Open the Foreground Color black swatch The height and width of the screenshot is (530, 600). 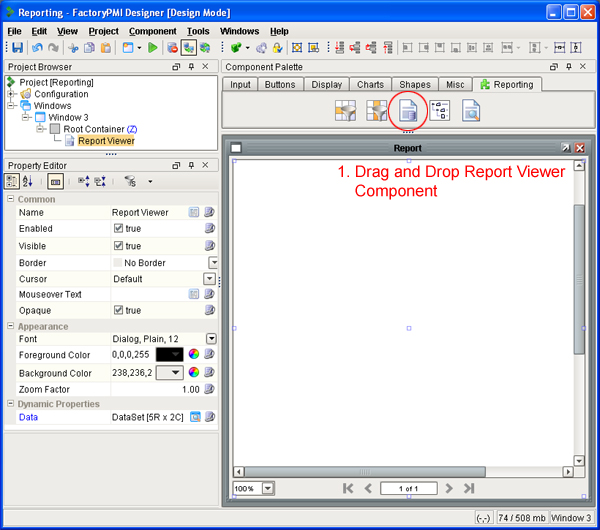pyautogui.click(x=170, y=354)
